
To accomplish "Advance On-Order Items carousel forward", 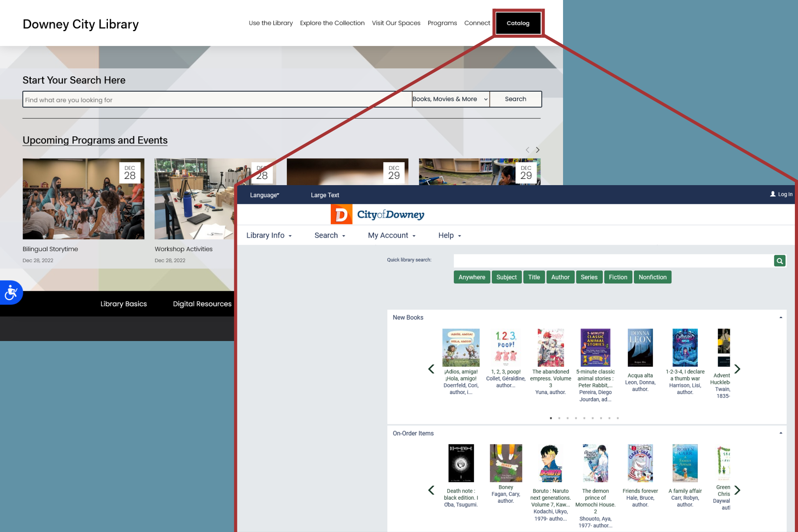I will (x=737, y=490).
